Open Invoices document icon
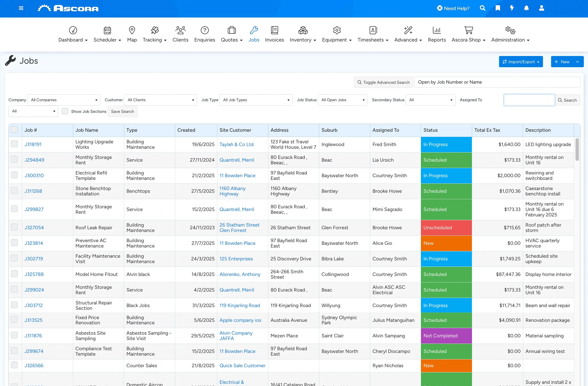 pos(274,30)
